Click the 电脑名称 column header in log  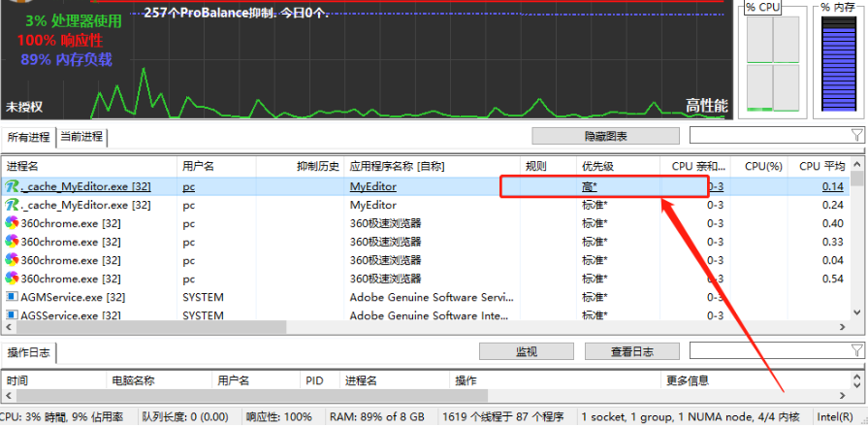[159, 380]
